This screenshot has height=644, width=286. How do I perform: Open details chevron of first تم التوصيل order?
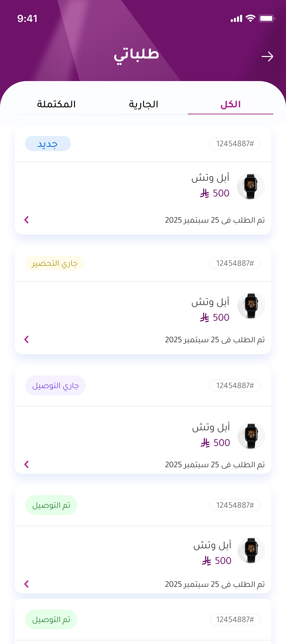(27, 584)
